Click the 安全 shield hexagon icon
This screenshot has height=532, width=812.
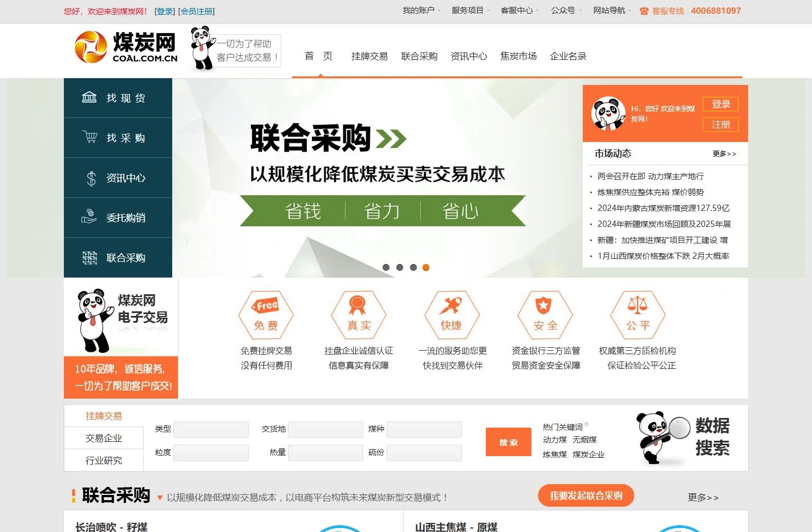tap(545, 314)
